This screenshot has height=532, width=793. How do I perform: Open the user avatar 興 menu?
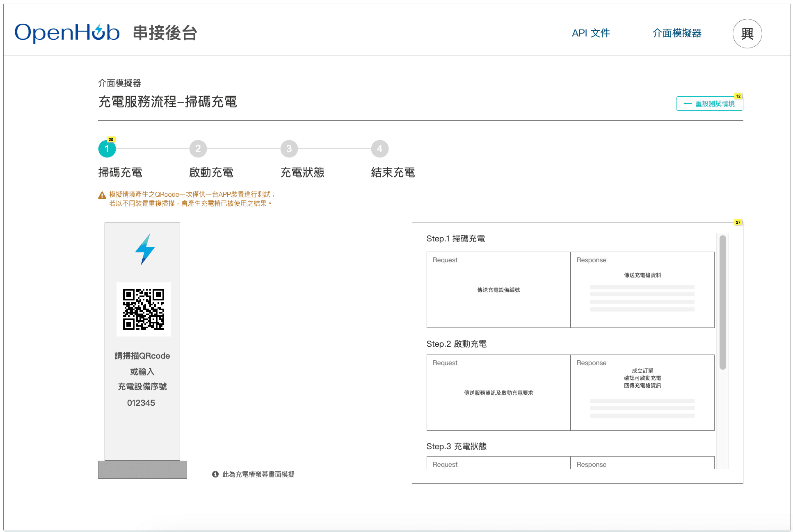747,34
